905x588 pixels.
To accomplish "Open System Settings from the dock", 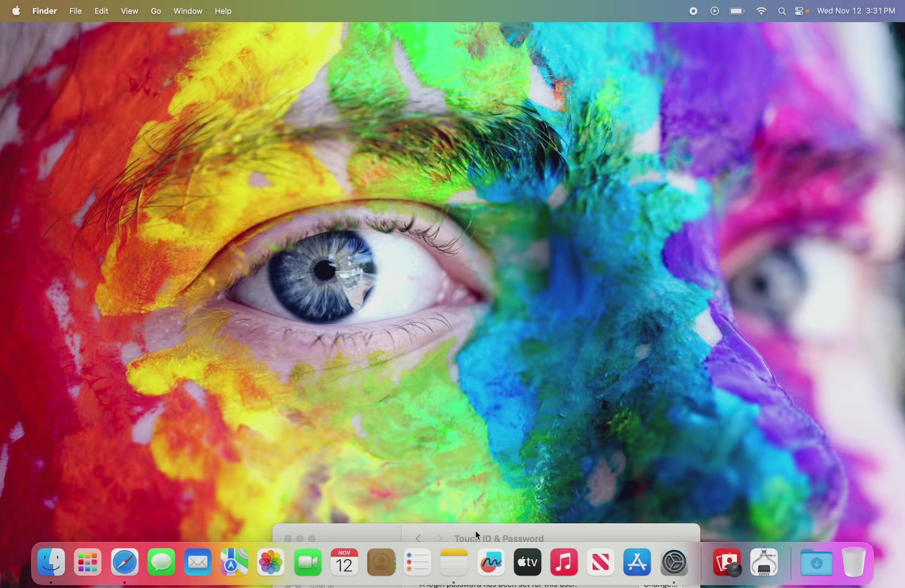I will pyautogui.click(x=674, y=563).
